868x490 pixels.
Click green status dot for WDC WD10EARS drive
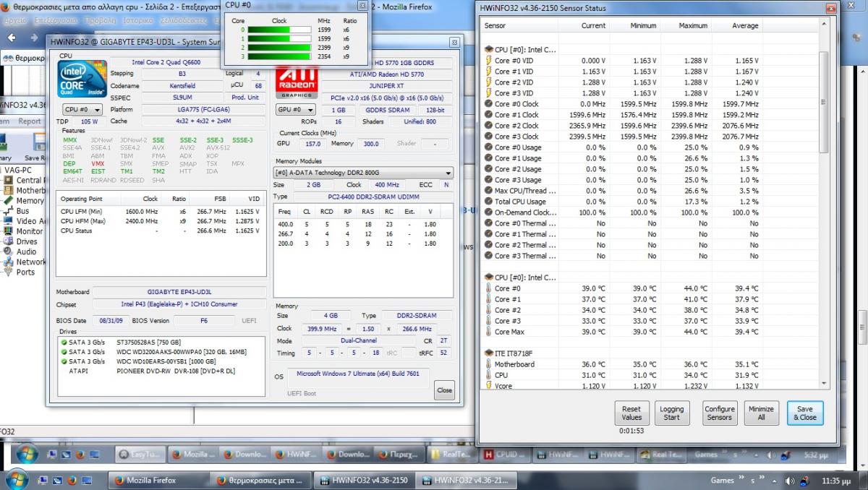(64, 361)
